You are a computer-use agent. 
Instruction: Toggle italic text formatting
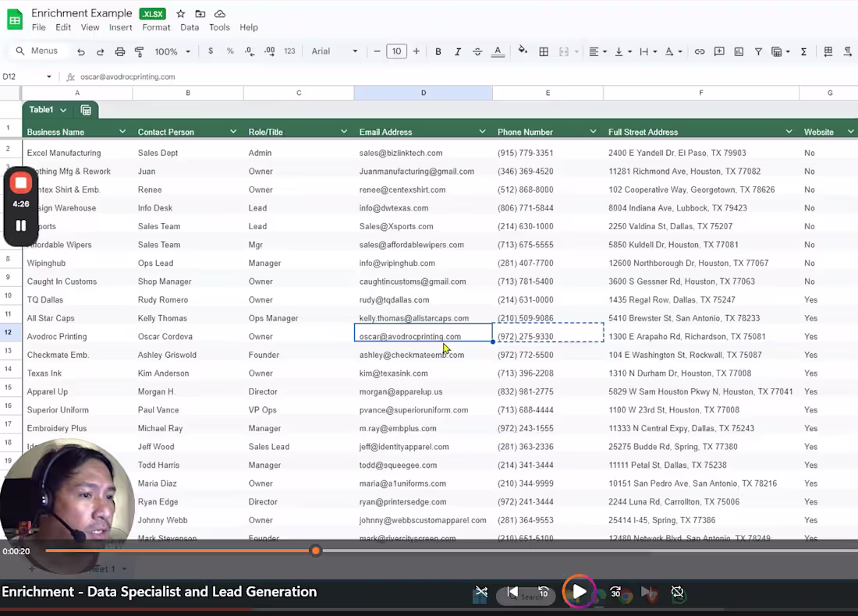point(458,51)
